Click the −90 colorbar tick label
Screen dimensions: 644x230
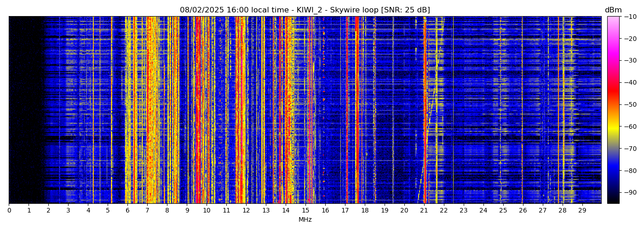(x=630, y=192)
